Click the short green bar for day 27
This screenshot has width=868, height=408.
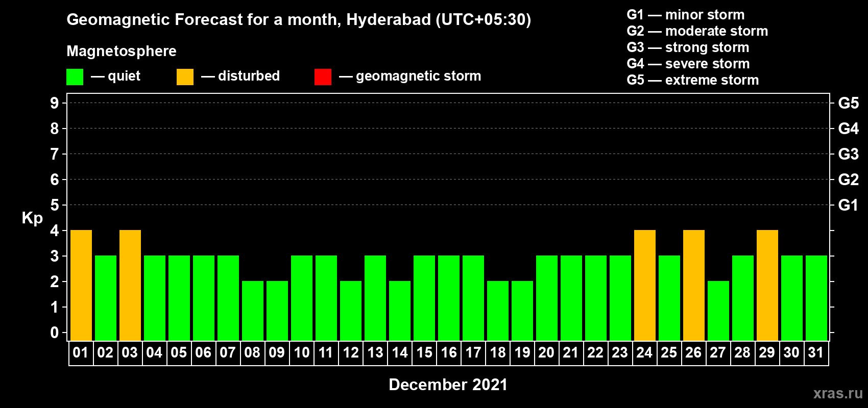pyautogui.click(x=718, y=311)
